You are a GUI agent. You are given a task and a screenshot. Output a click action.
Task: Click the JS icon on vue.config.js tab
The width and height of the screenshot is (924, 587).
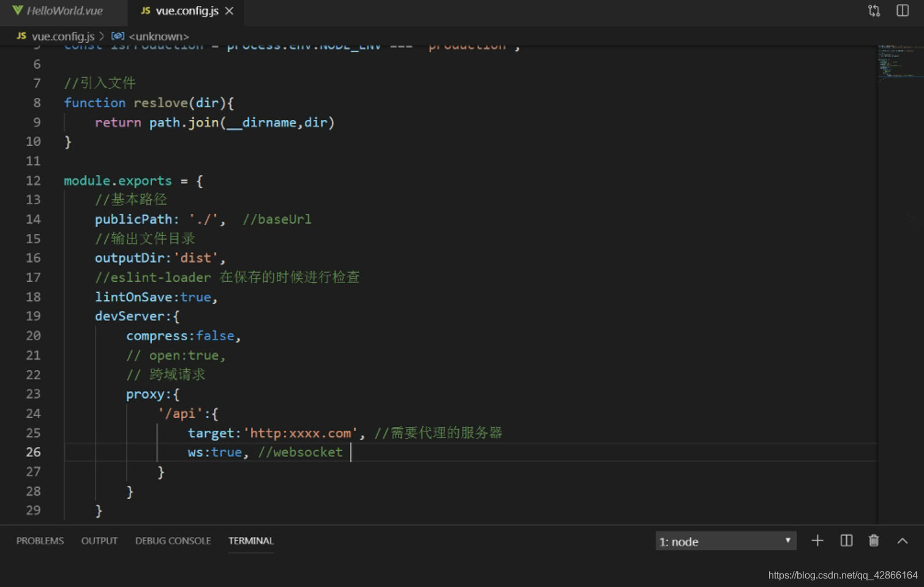145,11
